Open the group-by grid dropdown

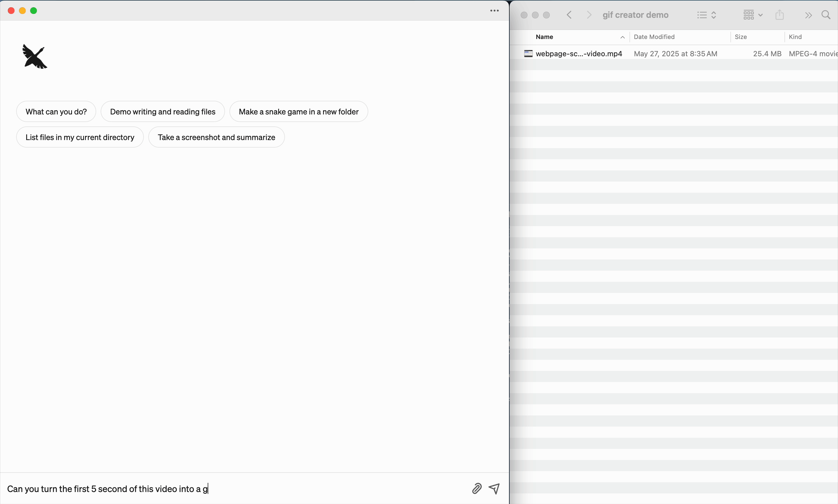[752, 15]
